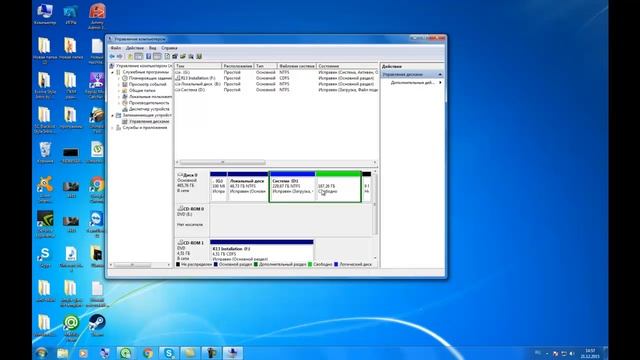640x360 pixels.
Task: Collapse the Управление дисками actions section
Action: (440, 75)
